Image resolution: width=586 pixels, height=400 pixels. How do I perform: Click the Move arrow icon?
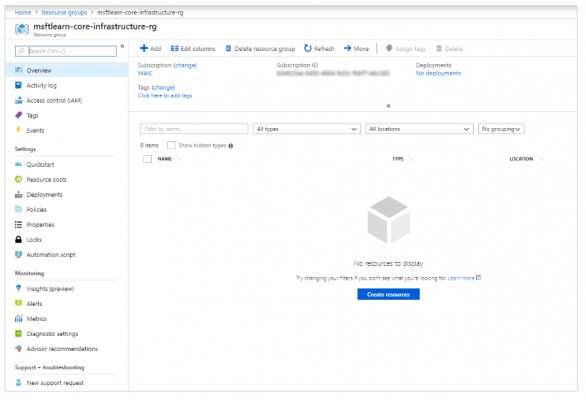point(347,48)
